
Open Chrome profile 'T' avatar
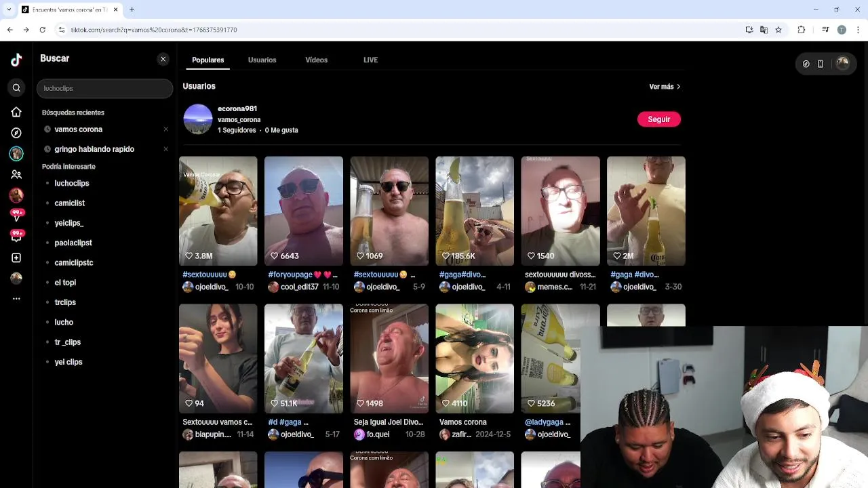pos(842,30)
